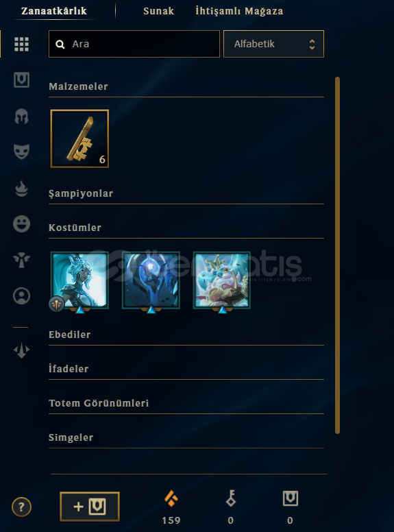Image resolution: width=394 pixels, height=532 pixels.
Task: Filter loot by ward skins icon
Action: pos(21,261)
